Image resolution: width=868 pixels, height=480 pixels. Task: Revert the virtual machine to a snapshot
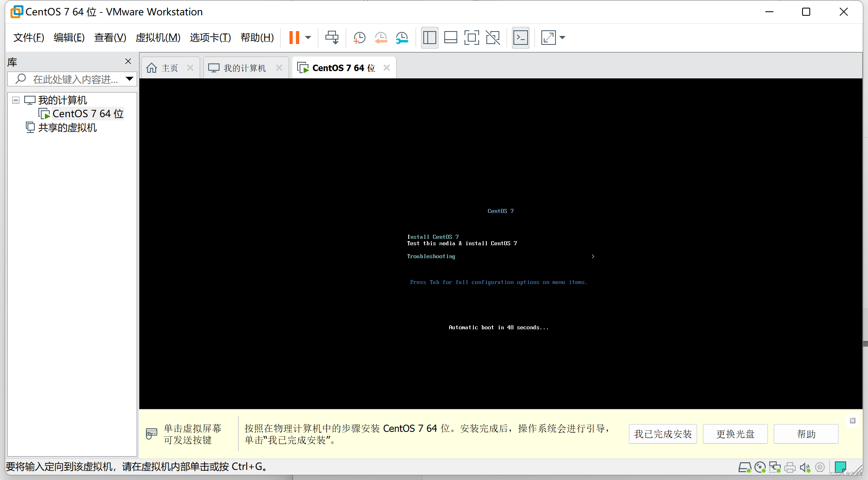(x=380, y=38)
